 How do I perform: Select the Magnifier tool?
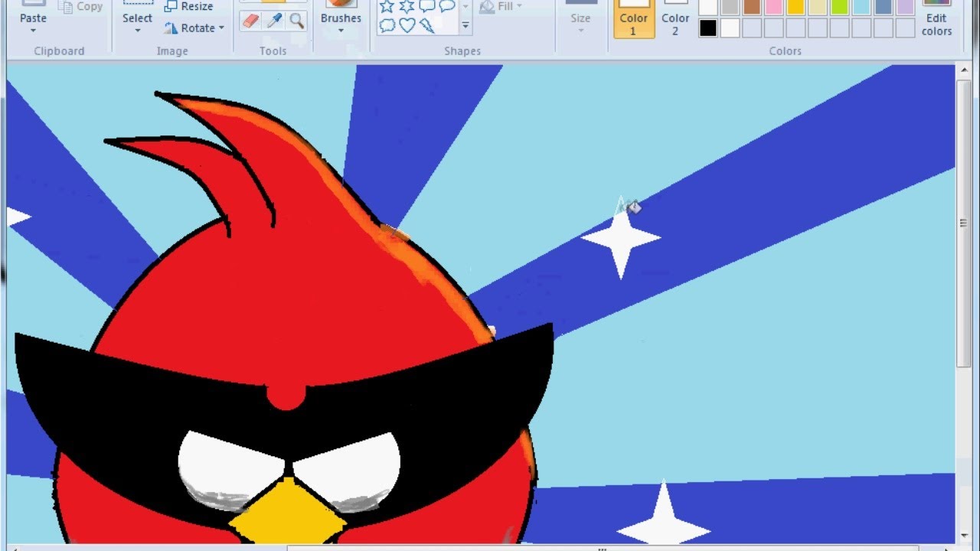297,21
